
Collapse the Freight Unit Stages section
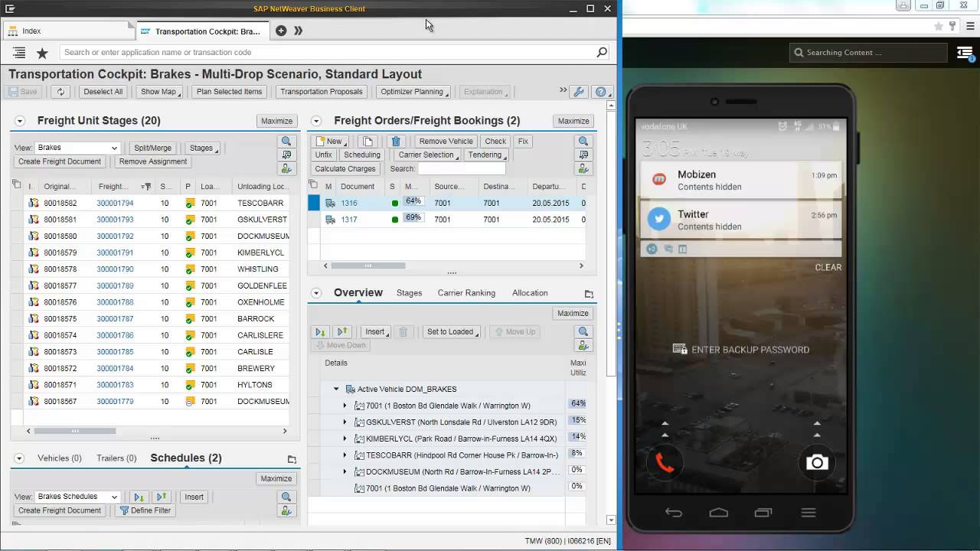click(x=20, y=121)
